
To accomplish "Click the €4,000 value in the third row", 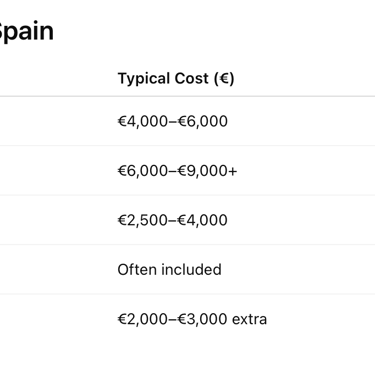I will point(203,220).
